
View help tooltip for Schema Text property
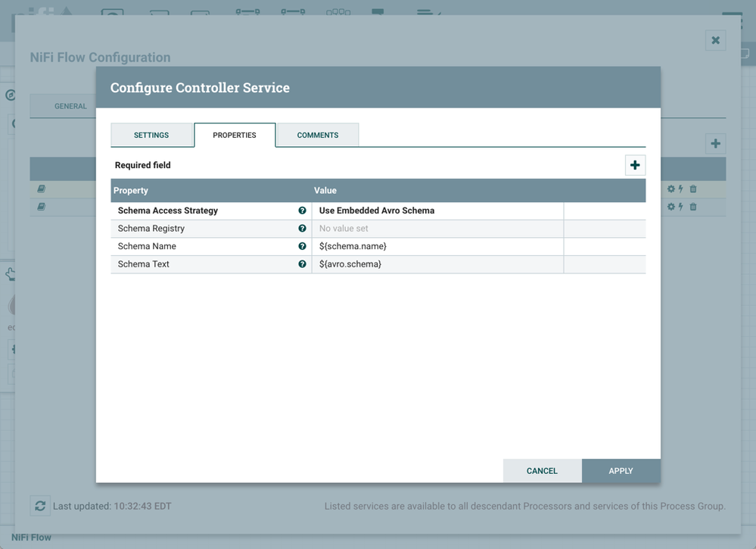[x=302, y=264]
